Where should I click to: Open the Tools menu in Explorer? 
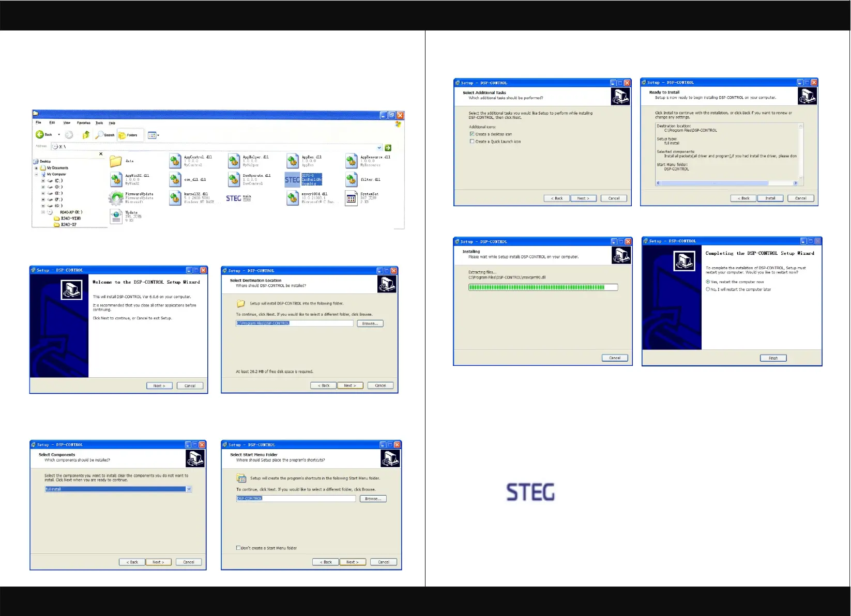99,123
